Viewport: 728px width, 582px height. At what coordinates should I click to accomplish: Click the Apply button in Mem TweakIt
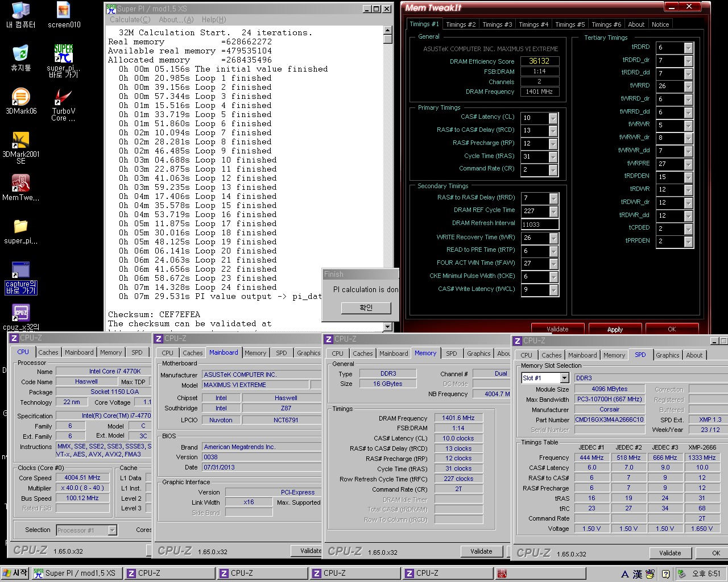coord(615,329)
